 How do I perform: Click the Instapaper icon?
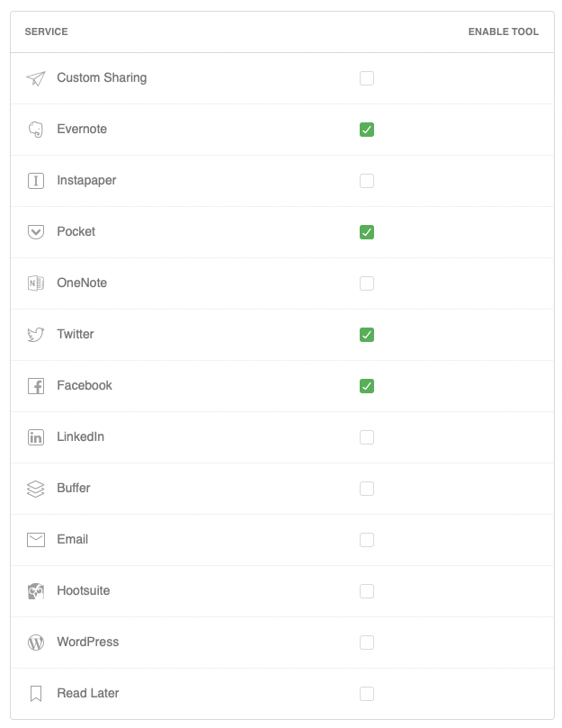[36, 181]
